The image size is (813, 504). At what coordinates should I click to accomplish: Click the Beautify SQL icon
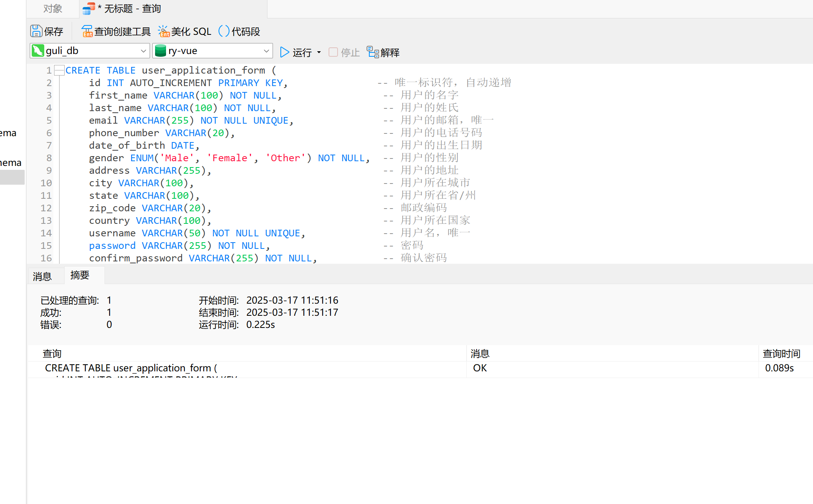point(164,31)
